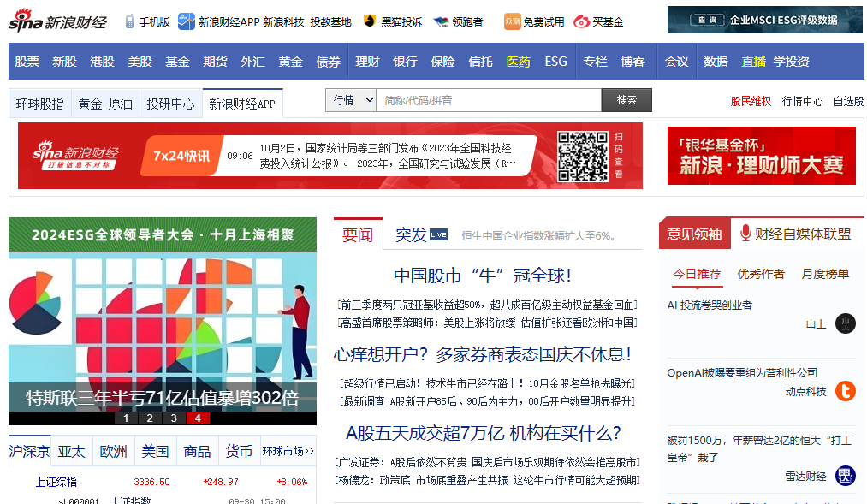Image resolution: width=867 pixels, height=504 pixels.
Task: Open the 行情 search type dropdown
Action: coord(351,100)
